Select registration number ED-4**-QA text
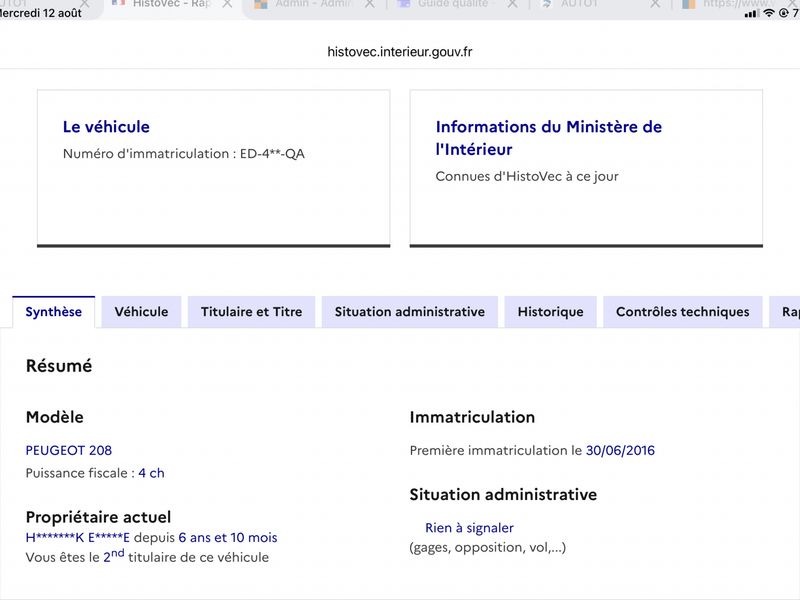The height and width of the screenshot is (600, 800). 272,154
